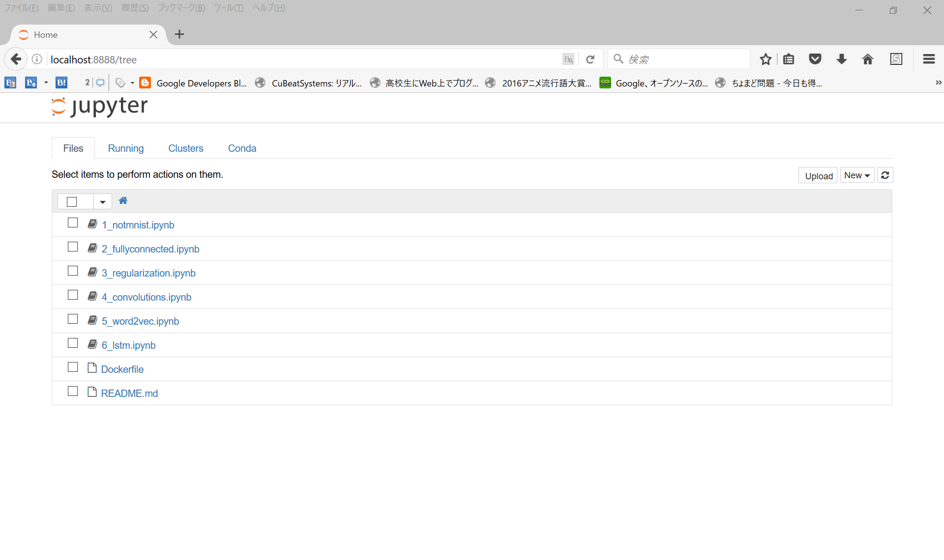Open a new browser tab
The image size is (944, 560).
point(179,34)
